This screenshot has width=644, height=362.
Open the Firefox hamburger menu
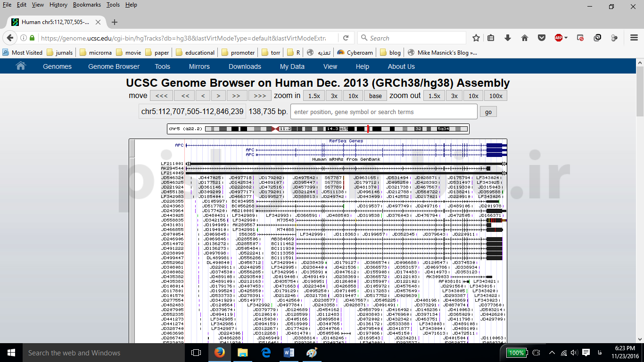click(633, 38)
